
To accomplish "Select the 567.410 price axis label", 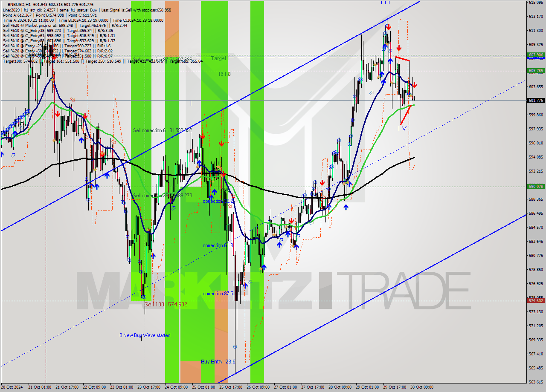I will click(x=535, y=354).
